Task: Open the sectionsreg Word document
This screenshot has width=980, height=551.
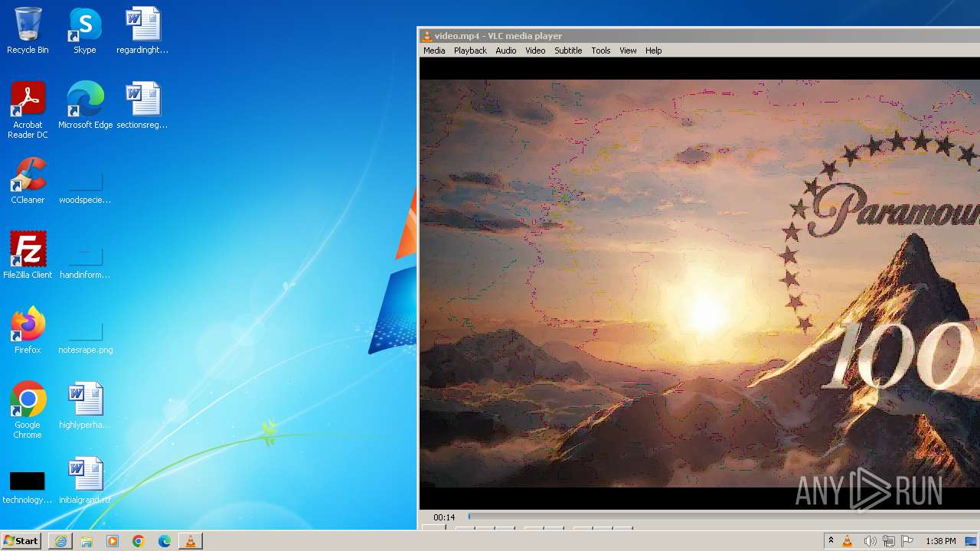Action: (142, 106)
